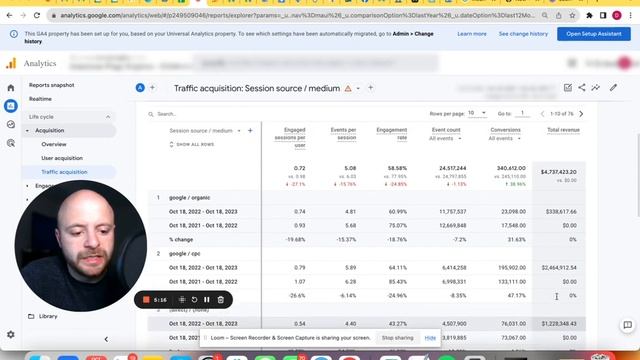Add secondary dimension plus icon
The height and width of the screenshot is (360, 640).
[x=250, y=131]
